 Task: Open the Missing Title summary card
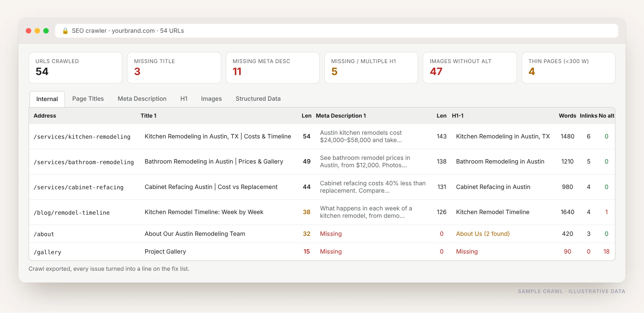coord(174,68)
